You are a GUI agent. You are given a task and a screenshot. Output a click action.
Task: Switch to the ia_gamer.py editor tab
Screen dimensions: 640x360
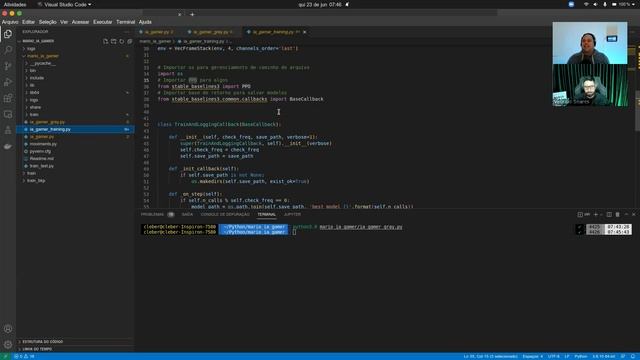[x=159, y=32]
